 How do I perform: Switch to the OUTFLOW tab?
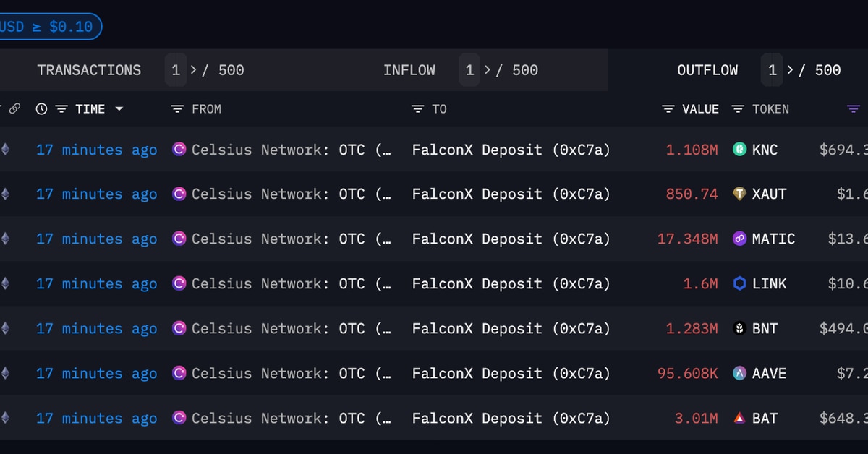pyautogui.click(x=707, y=70)
